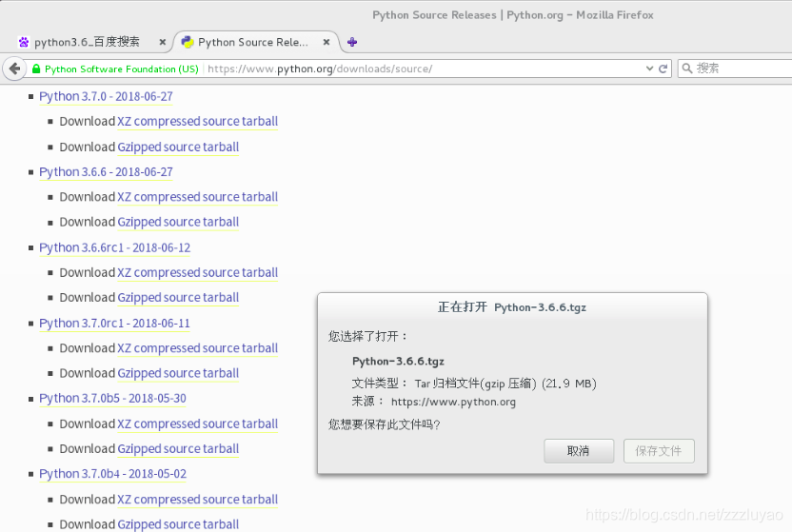Download Gzipped source tarball for Python 3.6.6rc1
792x532 pixels.
(178, 298)
